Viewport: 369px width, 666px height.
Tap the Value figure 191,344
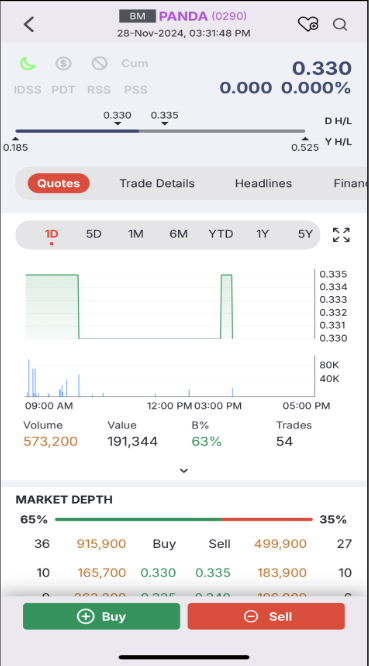tap(132, 442)
